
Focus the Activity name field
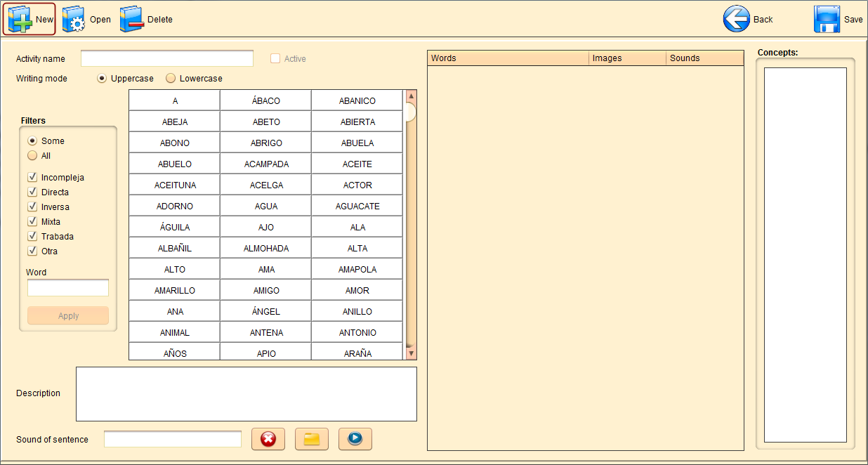tap(167, 58)
